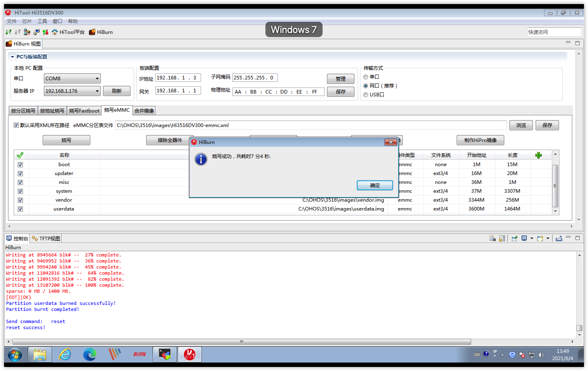Click the volume speaker tray icon

[x=541, y=355]
